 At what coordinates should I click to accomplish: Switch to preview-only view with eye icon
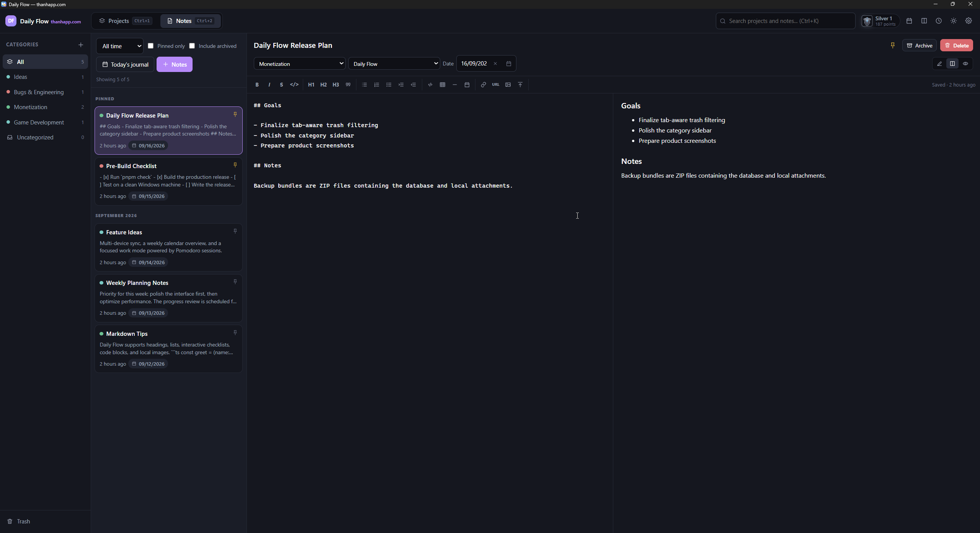tap(965, 64)
